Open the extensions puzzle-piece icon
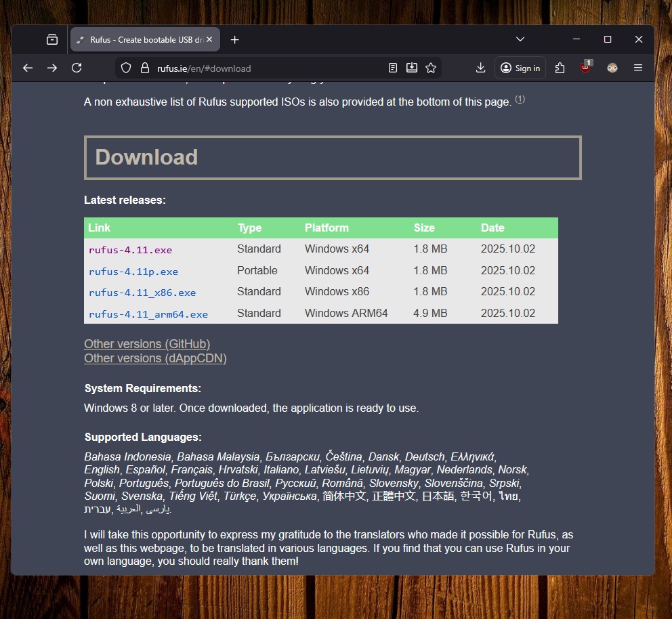Viewport: 672px width, 619px height. point(560,68)
